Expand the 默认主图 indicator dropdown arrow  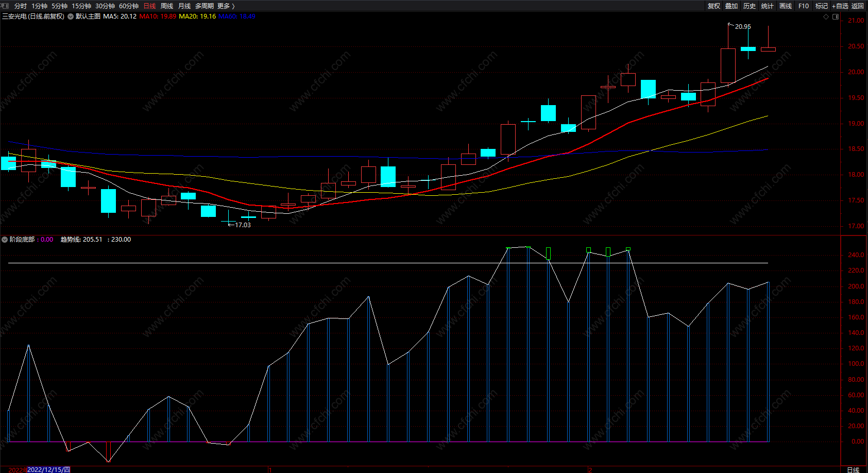tap(71, 16)
